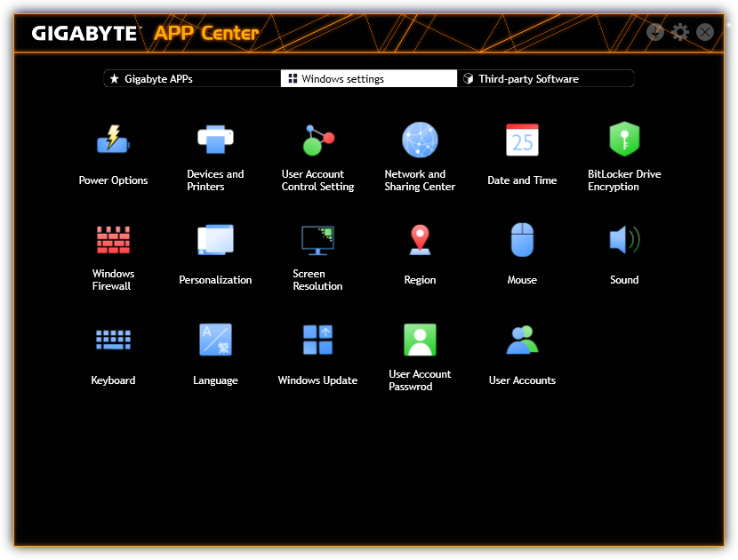
Task: Click the 'Devices and Printers' label
Action: coord(215,180)
